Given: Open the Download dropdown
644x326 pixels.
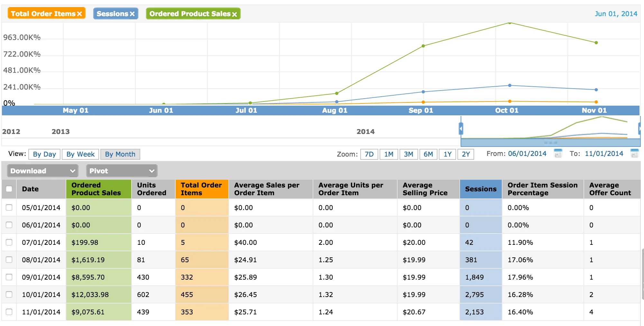Looking at the screenshot, I should [x=42, y=171].
